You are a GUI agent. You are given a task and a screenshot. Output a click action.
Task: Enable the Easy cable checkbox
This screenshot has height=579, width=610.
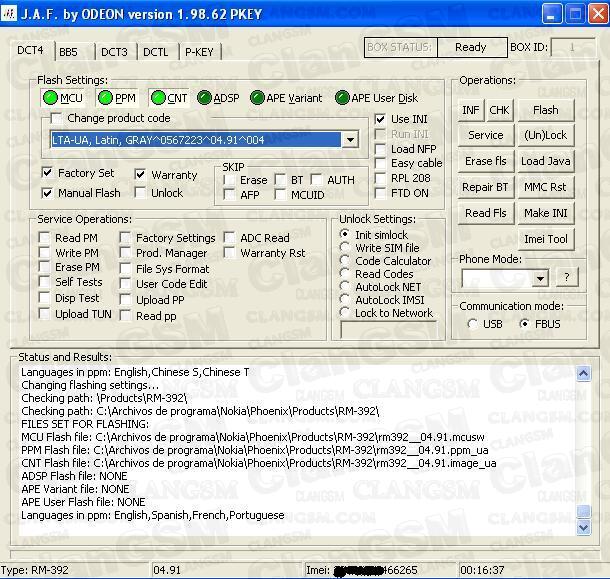click(x=380, y=163)
